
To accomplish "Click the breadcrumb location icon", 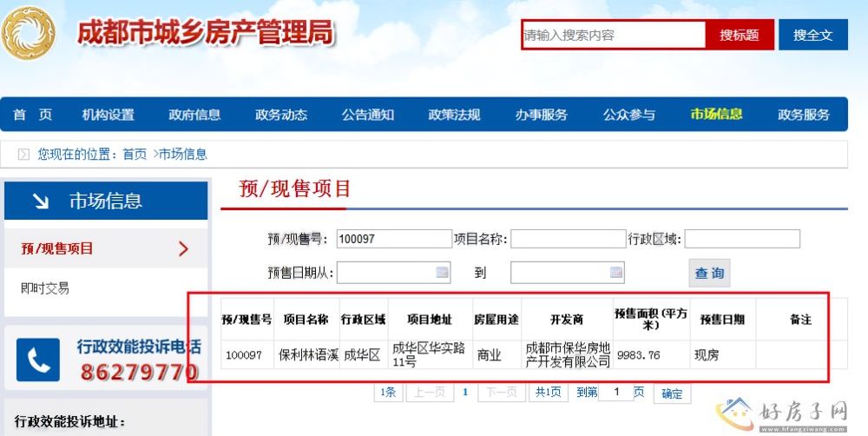I will click(23, 155).
